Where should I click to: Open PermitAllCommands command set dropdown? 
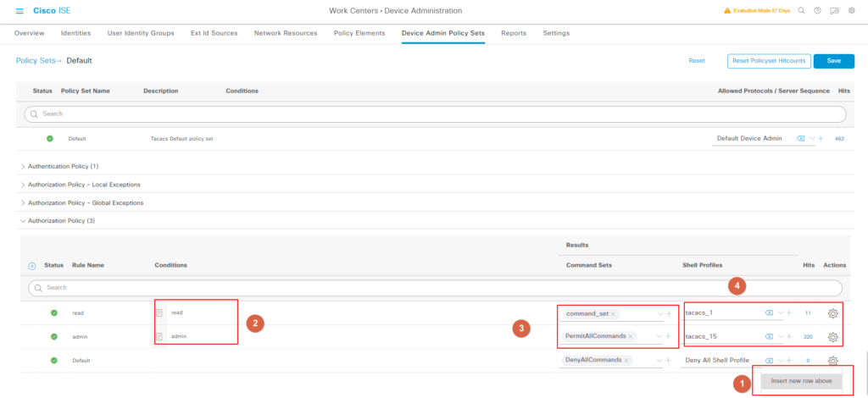(659, 336)
